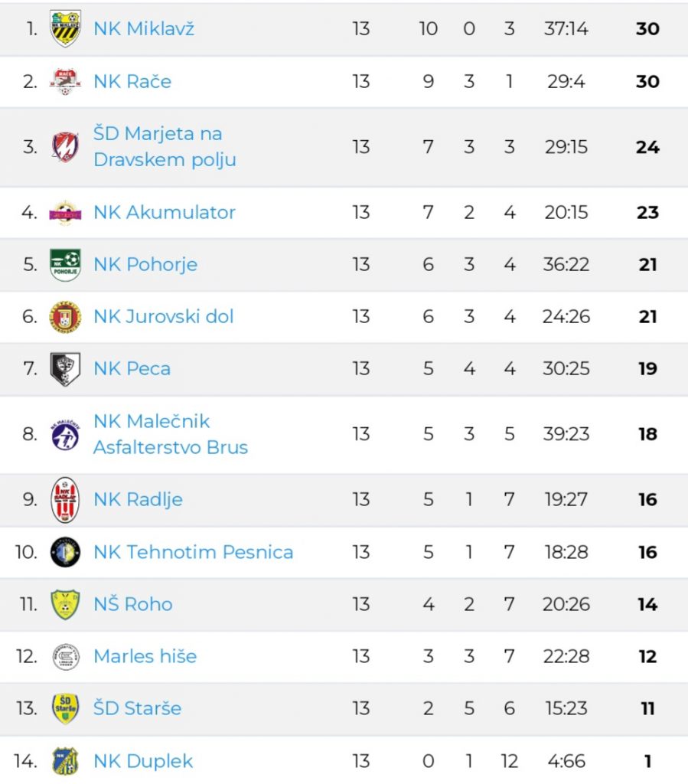Click the ŠD Marjeta red shield crest

pos(66,146)
